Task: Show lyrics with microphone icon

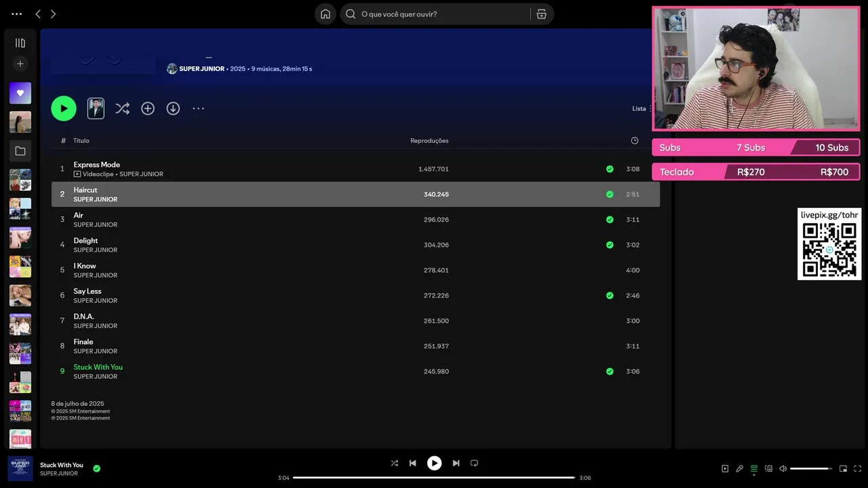Action: 740,468
